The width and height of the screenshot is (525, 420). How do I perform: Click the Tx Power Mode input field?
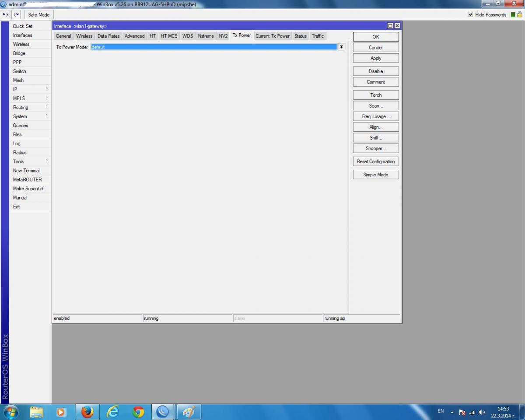pyautogui.click(x=213, y=47)
